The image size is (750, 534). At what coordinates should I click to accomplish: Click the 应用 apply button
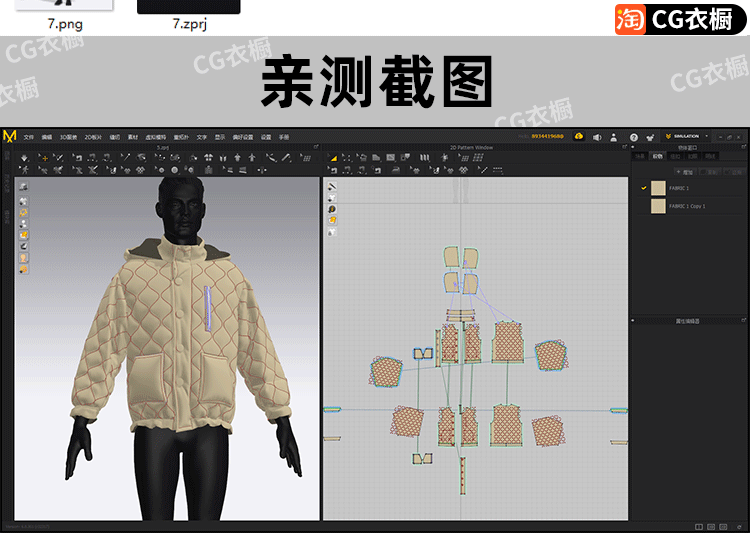pyautogui.click(x=733, y=172)
